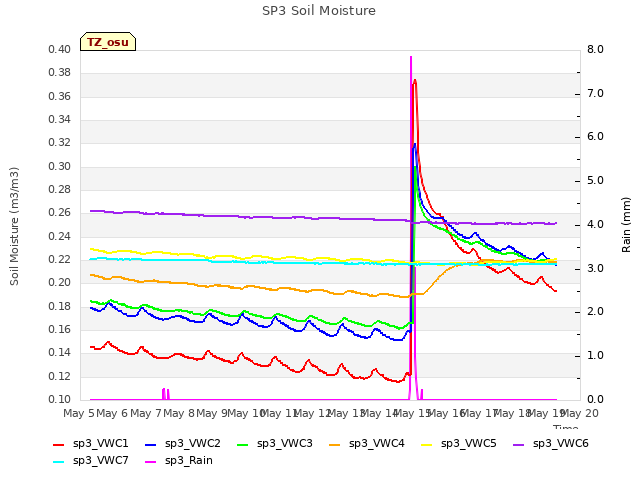Click the 0.18 left axis tick label

tap(60, 306)
